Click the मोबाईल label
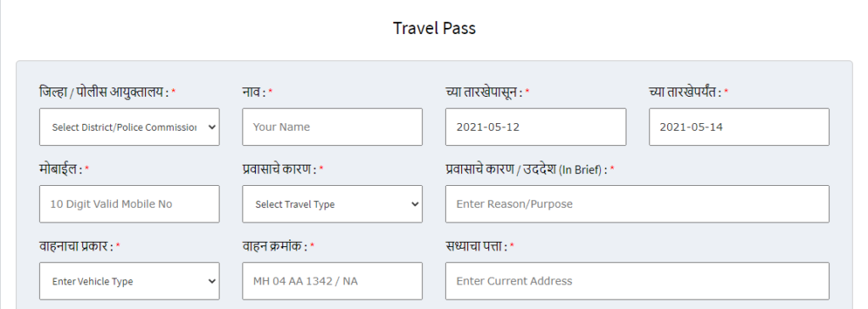The height and width of the screenshot is (309, 868). click(60, 169)
